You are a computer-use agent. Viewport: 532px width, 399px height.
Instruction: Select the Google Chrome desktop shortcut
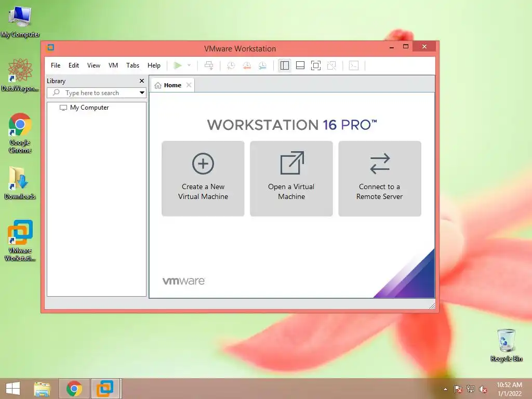tap(20, 133)
